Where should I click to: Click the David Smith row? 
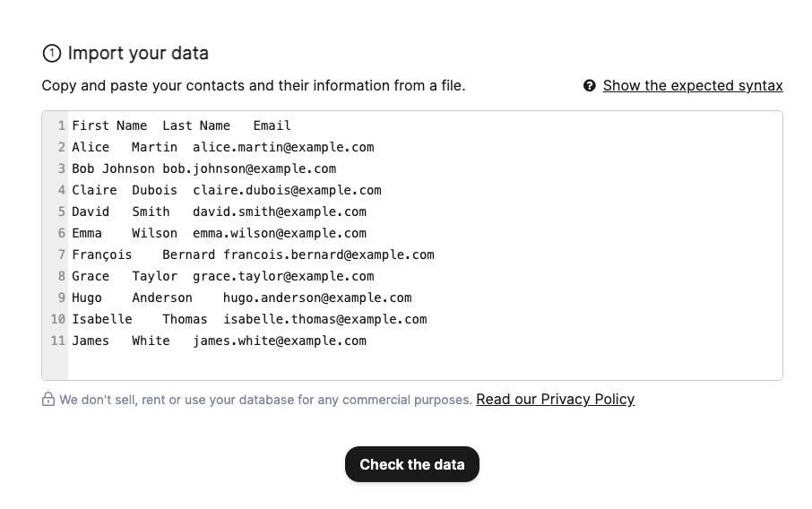(x=219, y=211)
